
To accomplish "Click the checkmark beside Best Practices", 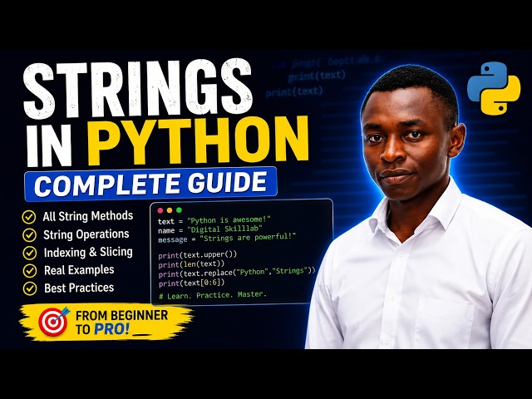I will [30, 288].
